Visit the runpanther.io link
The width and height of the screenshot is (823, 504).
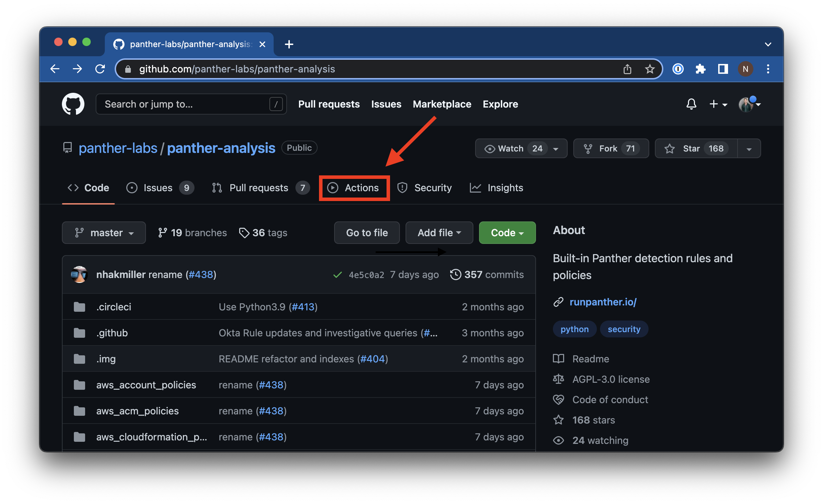[x=603, y=302]
